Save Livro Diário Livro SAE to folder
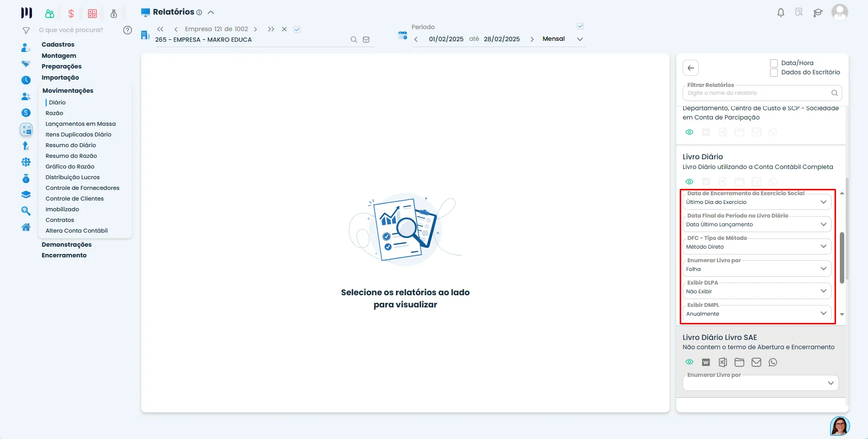The width and height of the screenshot is (868, 439). (x=739, y=362)
